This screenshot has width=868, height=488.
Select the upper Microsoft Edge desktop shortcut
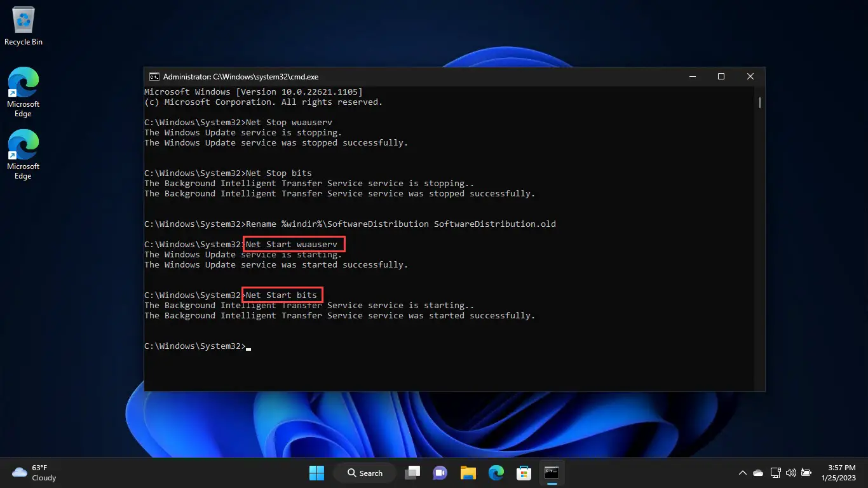(x=24, y=92)
